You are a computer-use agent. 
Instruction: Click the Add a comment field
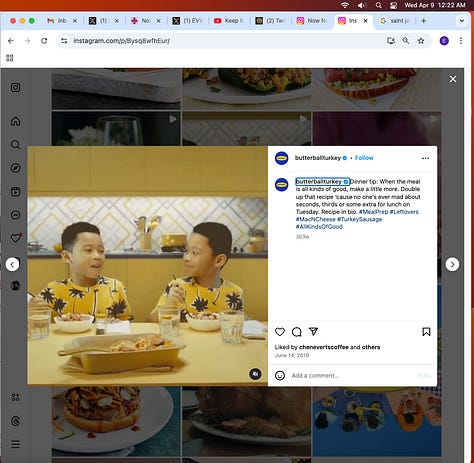(x=352, y=376)
